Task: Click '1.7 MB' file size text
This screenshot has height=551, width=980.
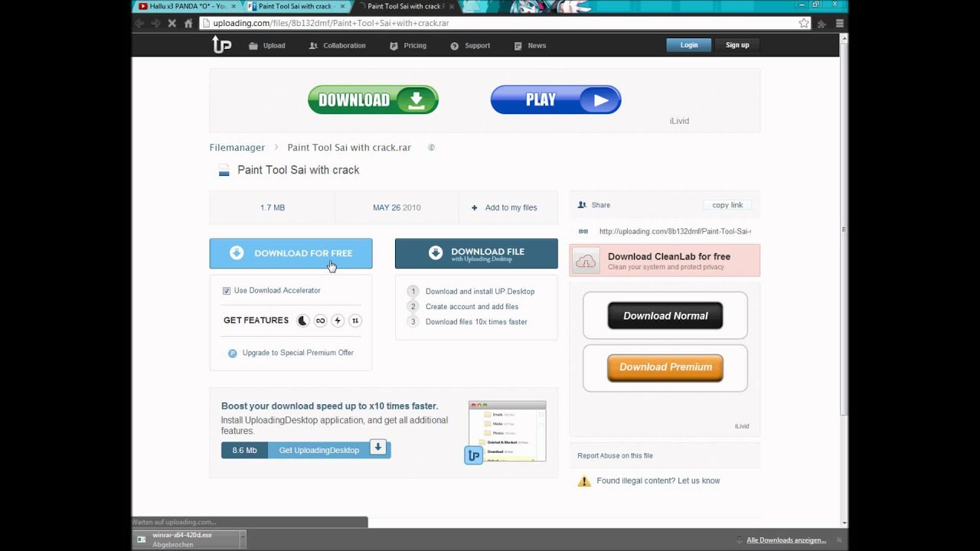Action: [x=273, y=207]
